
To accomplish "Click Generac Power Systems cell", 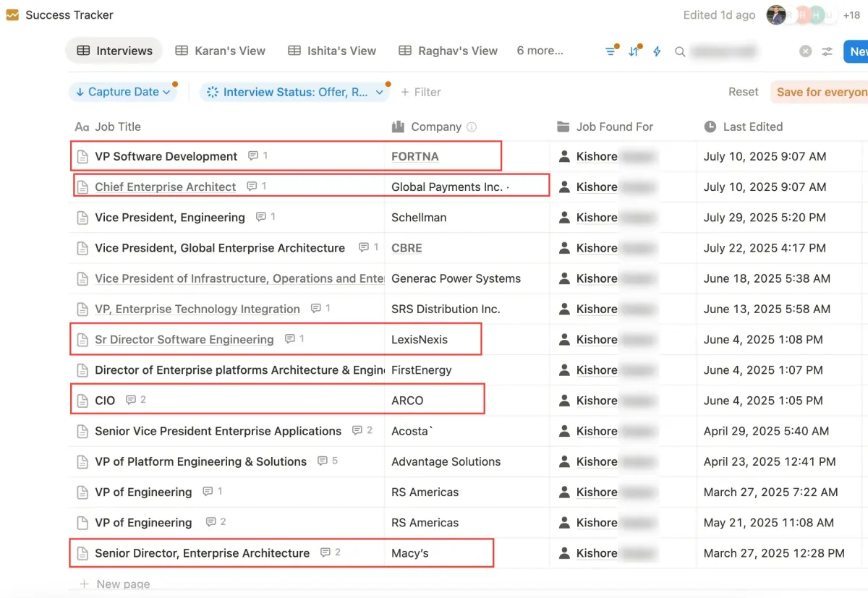I will point(456,278).
